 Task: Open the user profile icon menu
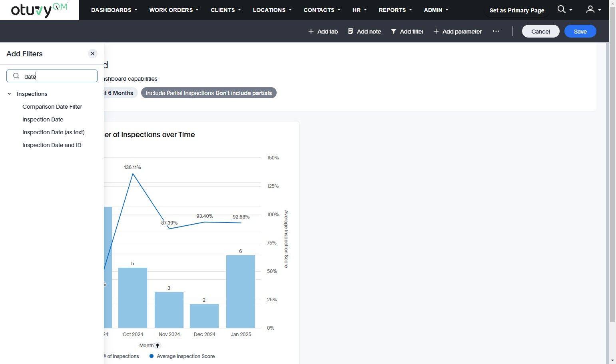coord(590,9)
